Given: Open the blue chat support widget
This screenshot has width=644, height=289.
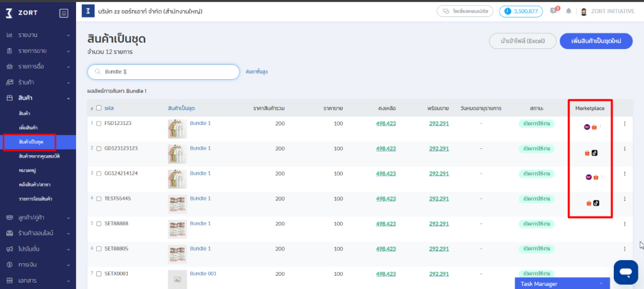Looking at the screenshot, I should click(x=625, y=272).
